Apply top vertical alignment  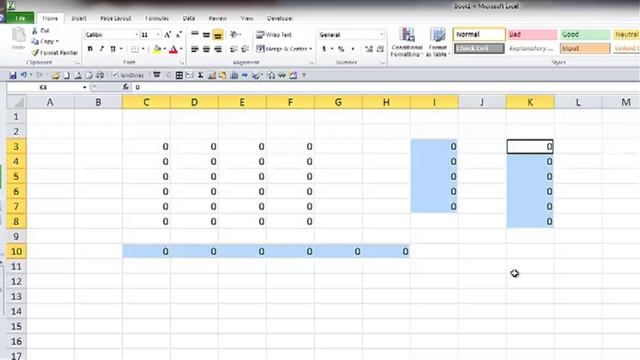tap(195, 34)
